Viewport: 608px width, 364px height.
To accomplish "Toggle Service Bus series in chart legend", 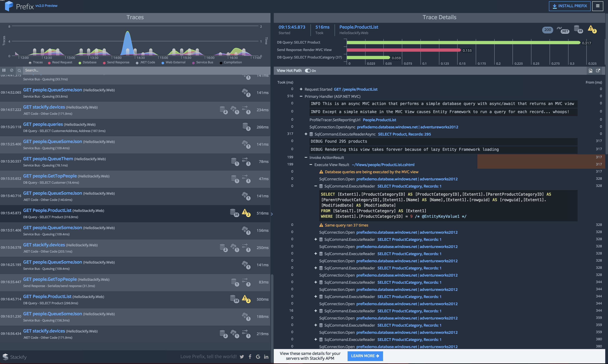I will coord(203,62).
